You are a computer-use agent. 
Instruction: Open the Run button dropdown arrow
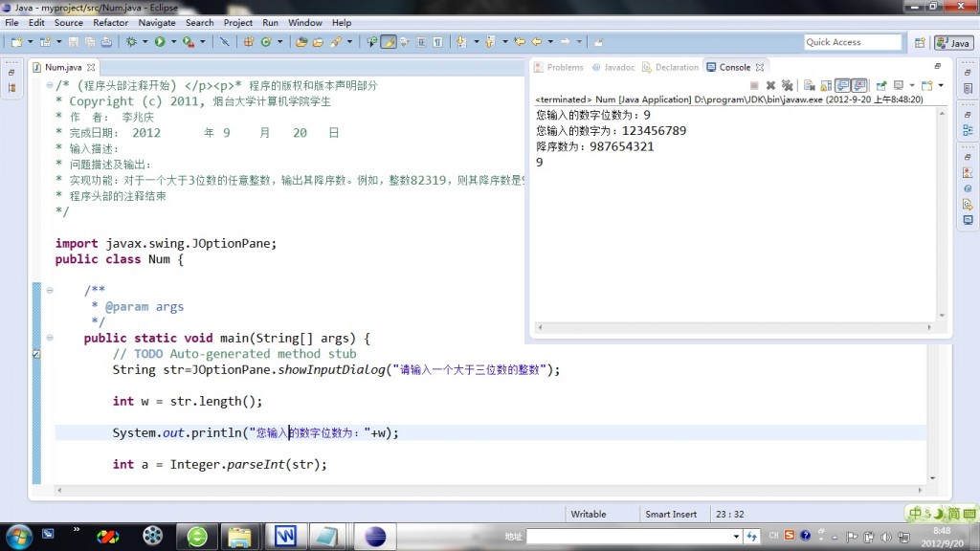(173, 42)
